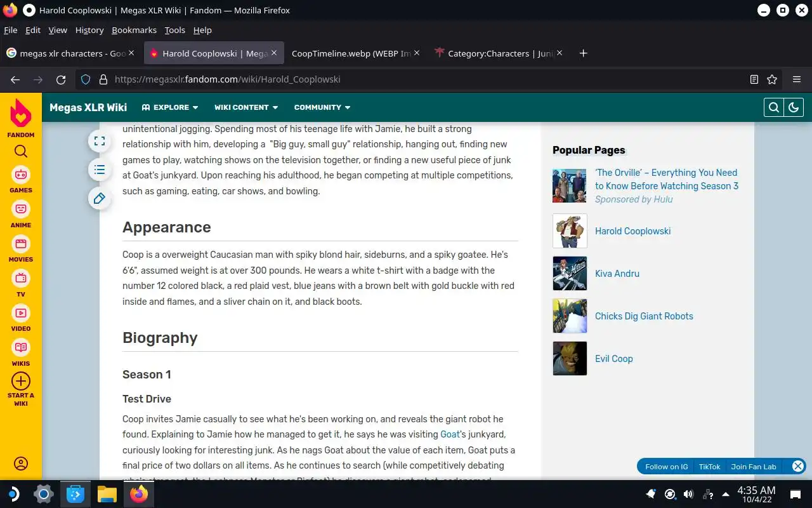Open the taskbar file manager folder

(107, 494)
